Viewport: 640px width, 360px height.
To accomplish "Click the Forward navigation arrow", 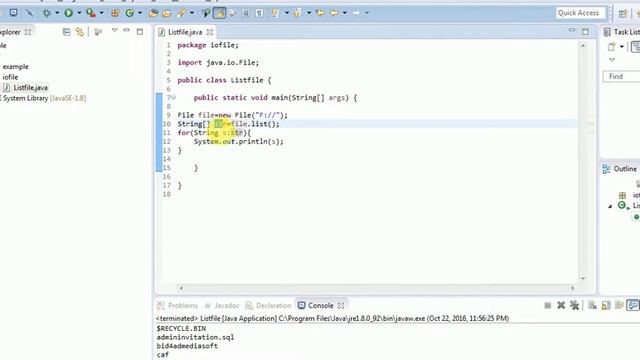I will 356,13.
